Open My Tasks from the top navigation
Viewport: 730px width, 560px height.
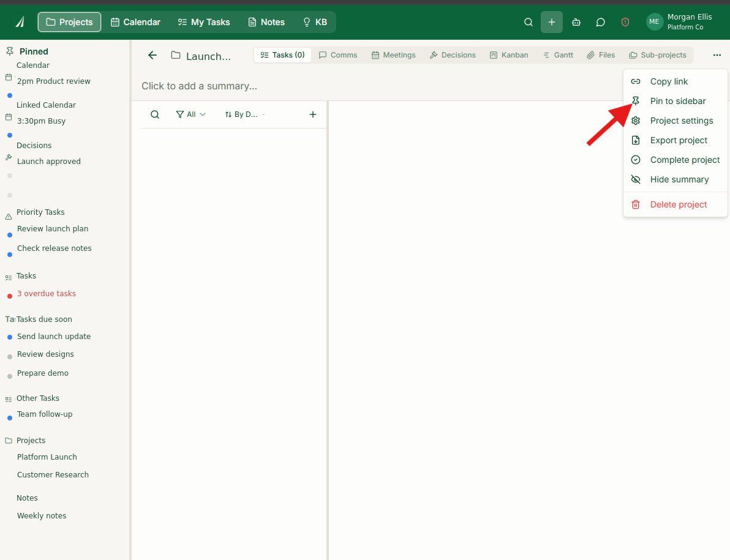pos(204,22)
